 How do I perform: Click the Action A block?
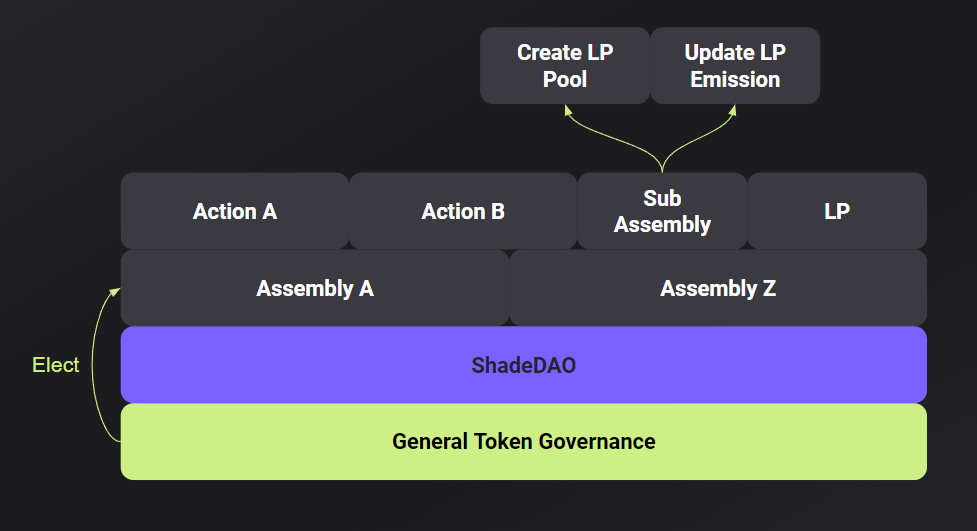[235, 211]
